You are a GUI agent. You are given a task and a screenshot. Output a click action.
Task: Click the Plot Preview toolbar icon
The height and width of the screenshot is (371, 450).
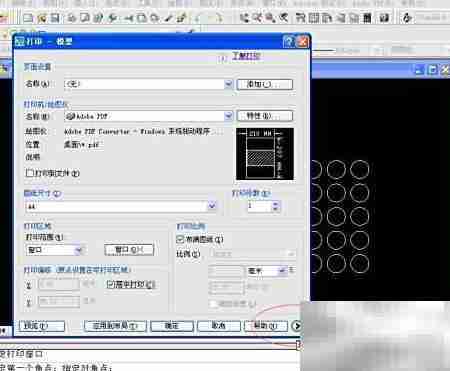tap(85, 18)
